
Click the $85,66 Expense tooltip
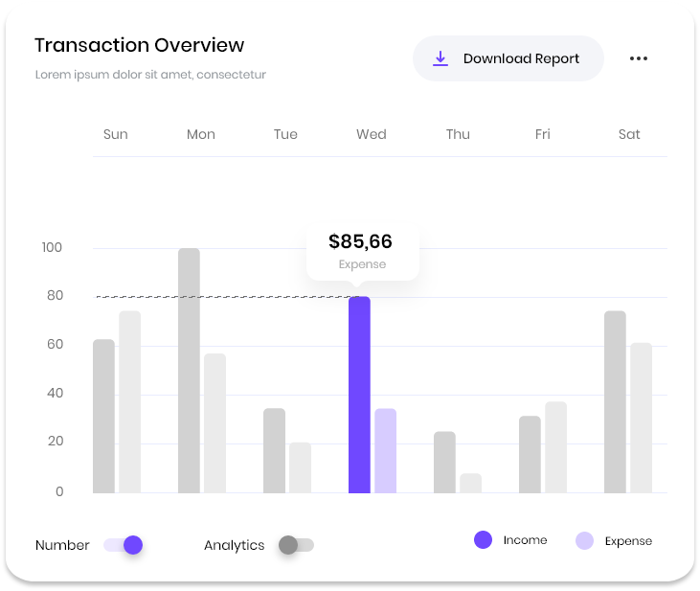(x=361, y=251)
